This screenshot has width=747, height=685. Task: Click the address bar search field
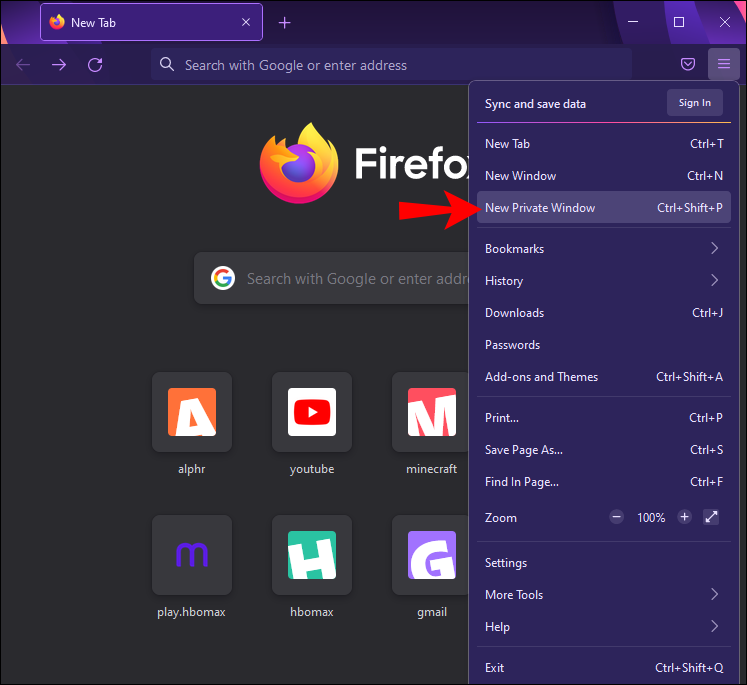click(391, 64)
